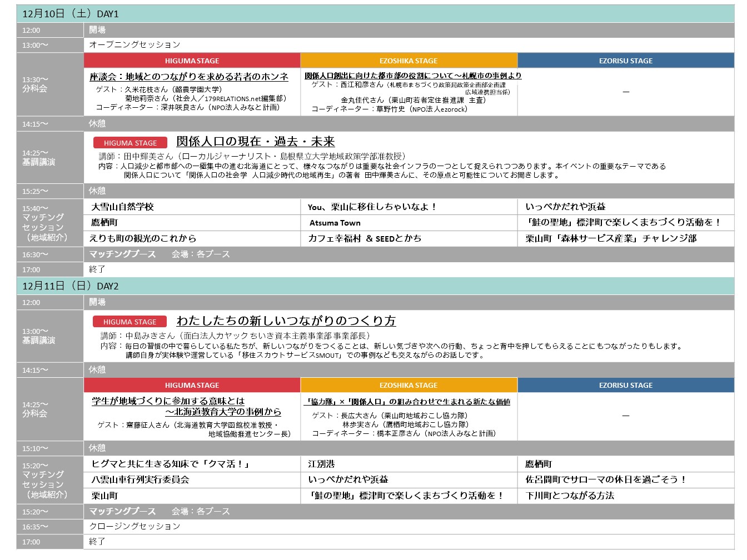
Task: Select guest 長広大さん（栗山町地域おこし協力隊）
Action: pos(390,415)
